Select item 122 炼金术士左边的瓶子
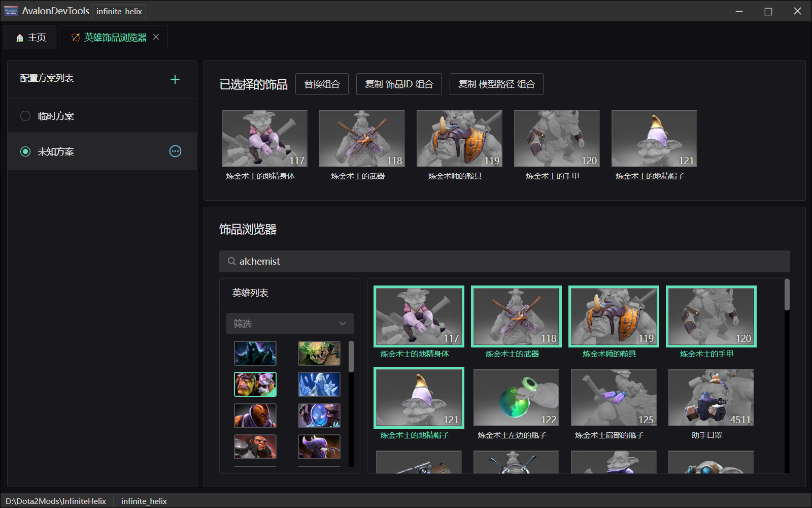Viewport: 812px width, 508px height. (516, 398)
